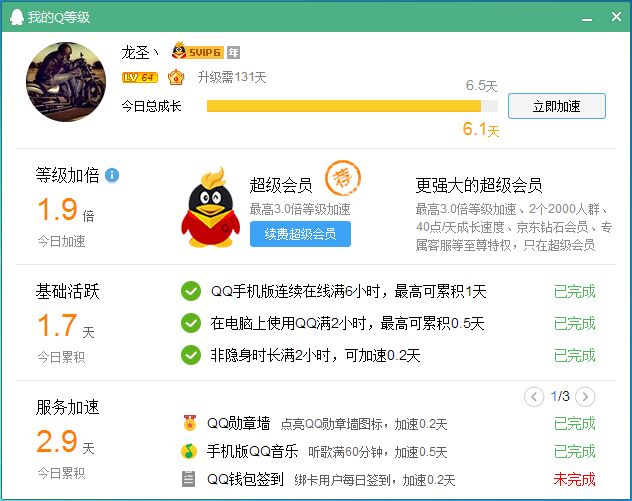
Task: Click the 升级需131天 text
Action: [x=232, y=77]
